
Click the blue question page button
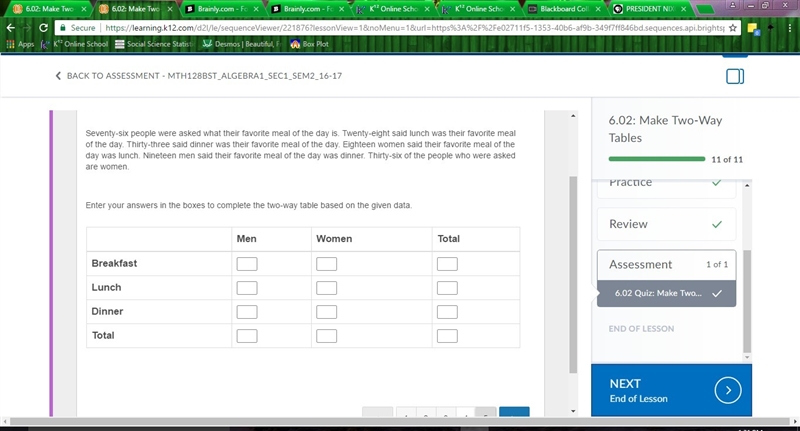pos(514,412)
